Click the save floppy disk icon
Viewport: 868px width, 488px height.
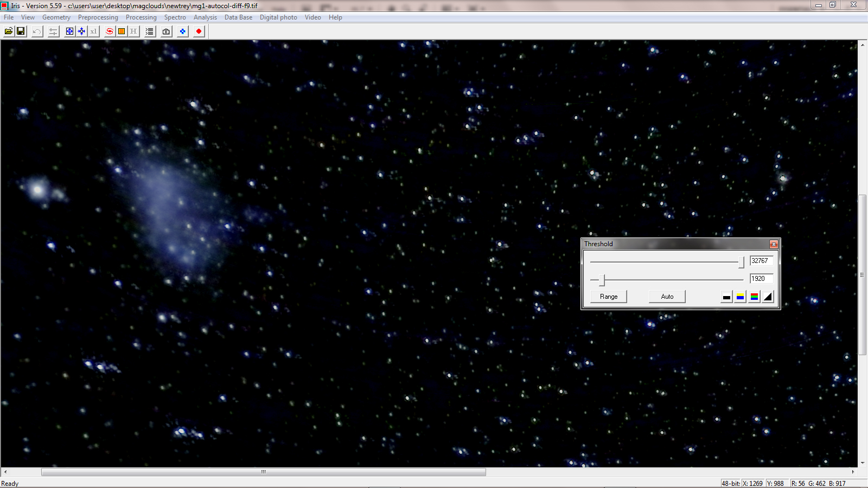tap(21, 31)
